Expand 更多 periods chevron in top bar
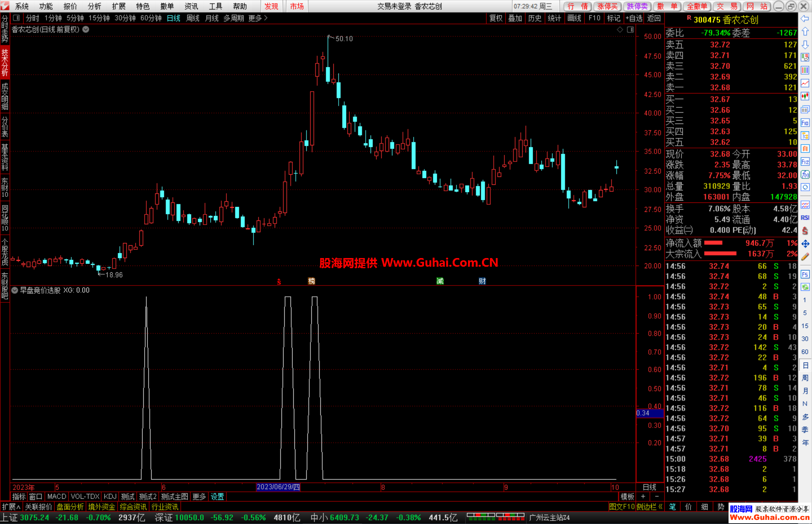The width and height of the screenshot is (812, 524). pyautogui.click(x=258, y=18)
